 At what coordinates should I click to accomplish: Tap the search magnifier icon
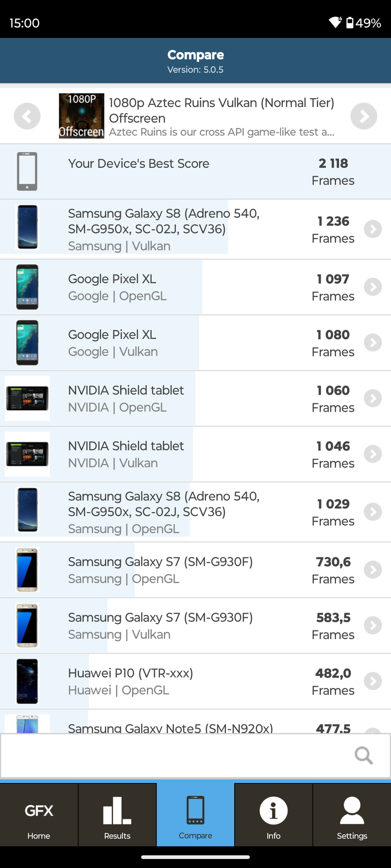pyautogui.click(x=363, y=755)
